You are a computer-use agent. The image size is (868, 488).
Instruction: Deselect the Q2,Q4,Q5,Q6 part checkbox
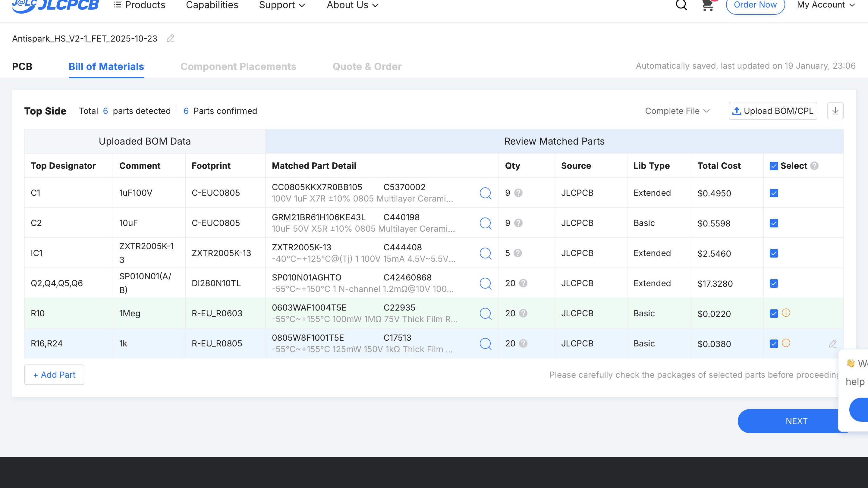tap(774, 283)
